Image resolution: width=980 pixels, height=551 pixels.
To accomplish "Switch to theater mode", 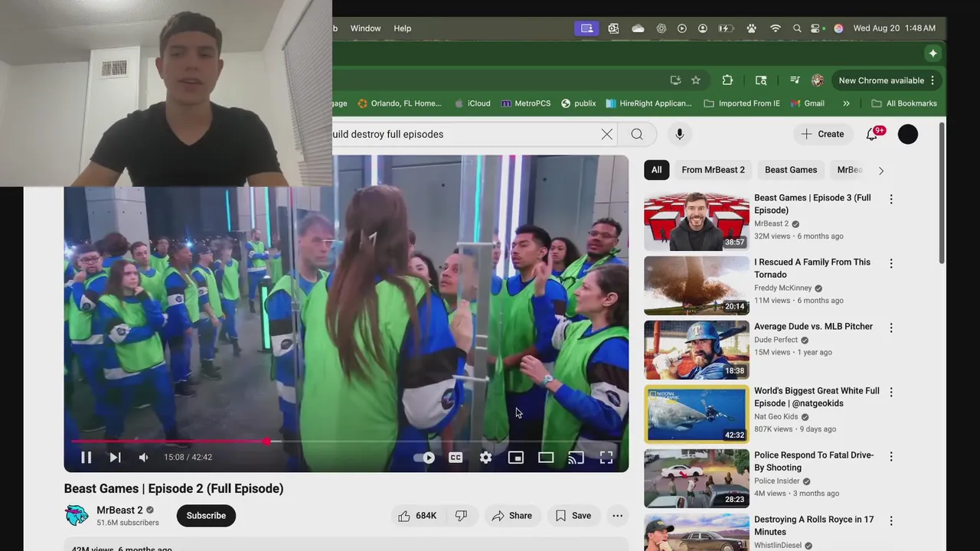I will [x=546, y=458].
